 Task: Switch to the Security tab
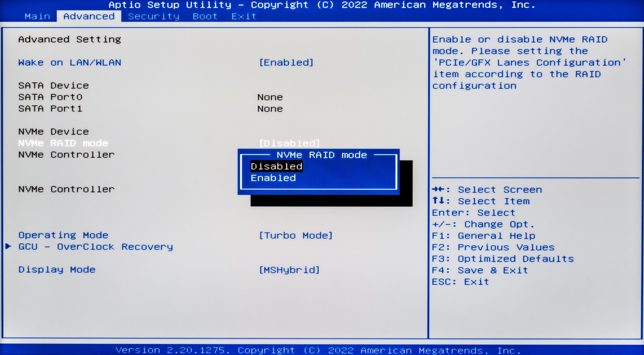click(x=153, y=16)
